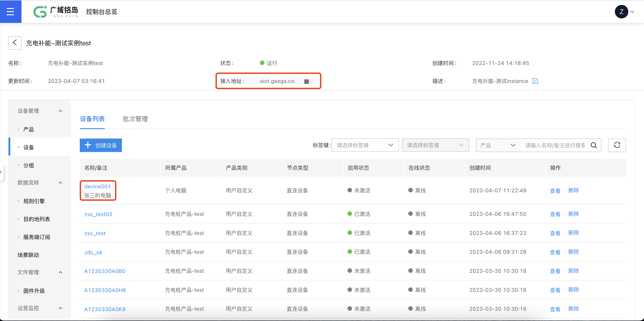
Task: Click 查看 for zdc_ok
Action: click(x=555, y=252)
